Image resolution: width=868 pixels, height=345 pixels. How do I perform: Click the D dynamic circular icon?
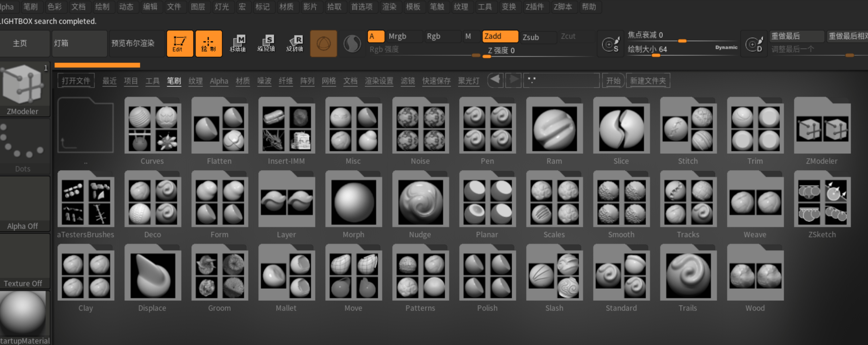pos(754,44)
